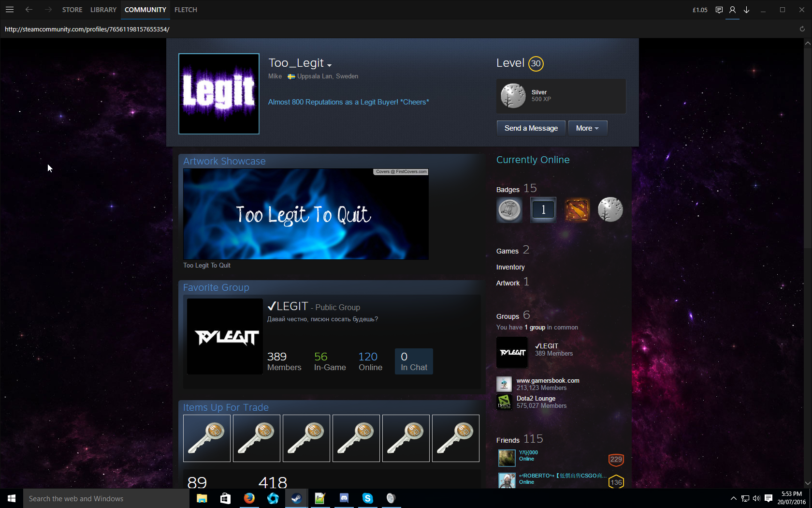
Task: Click the Windows search box
Action: coord(106,498)
